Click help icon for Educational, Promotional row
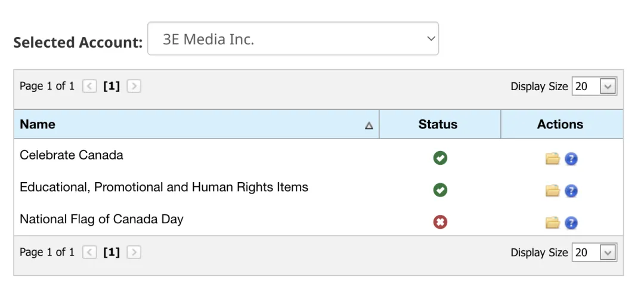Screen dimensions: 644x292 [571, 191]
